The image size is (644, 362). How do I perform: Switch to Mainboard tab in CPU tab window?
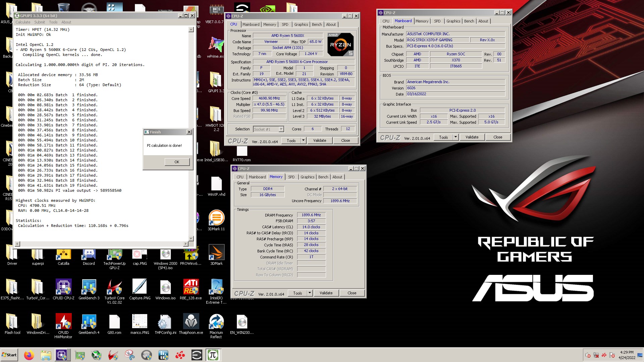pos(251,24)
